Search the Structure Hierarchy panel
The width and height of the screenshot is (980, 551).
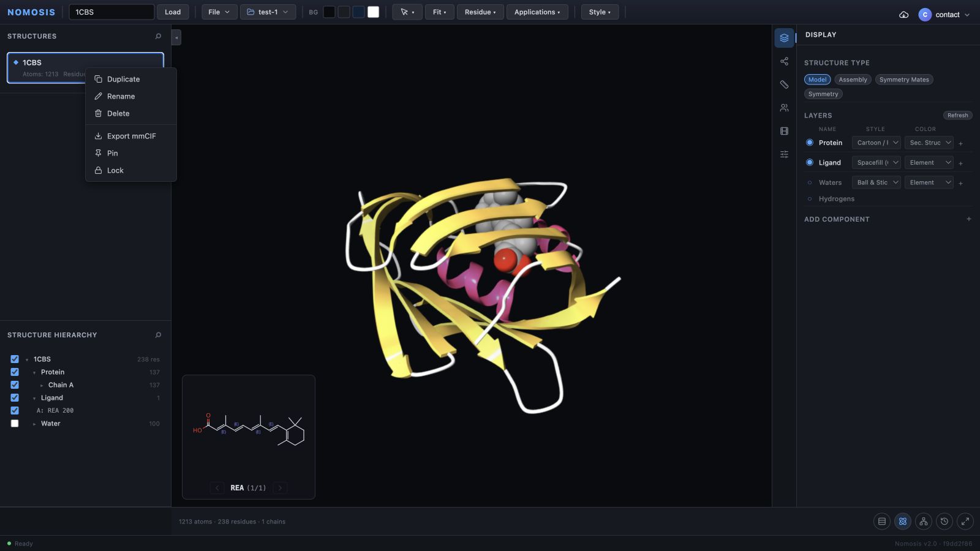158,335
